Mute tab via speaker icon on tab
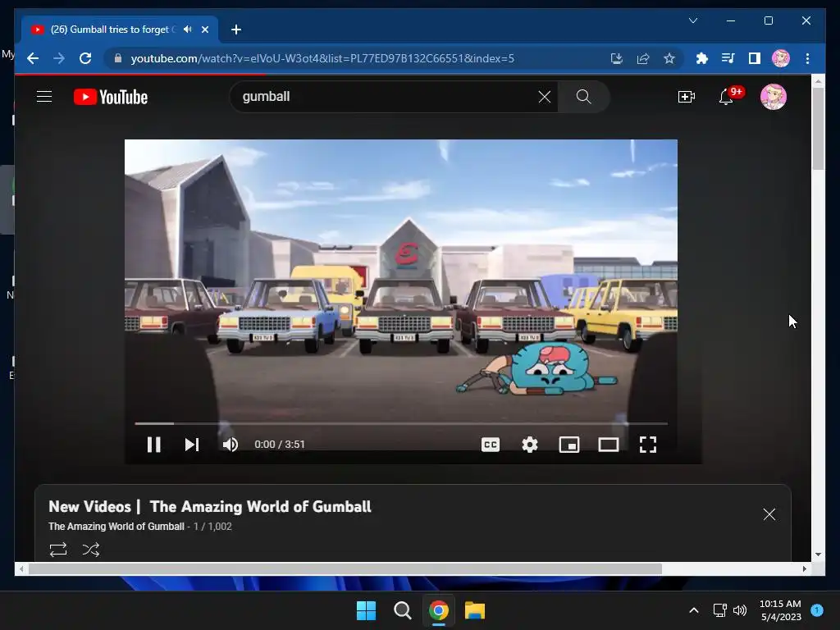This screenshot has width=840, height=630. click(188, 30)
